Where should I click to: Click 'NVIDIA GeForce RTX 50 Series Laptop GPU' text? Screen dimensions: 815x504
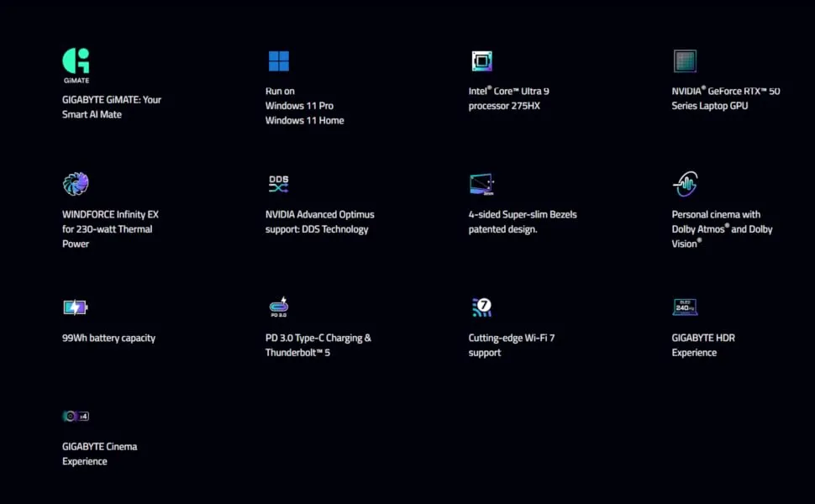726,98
